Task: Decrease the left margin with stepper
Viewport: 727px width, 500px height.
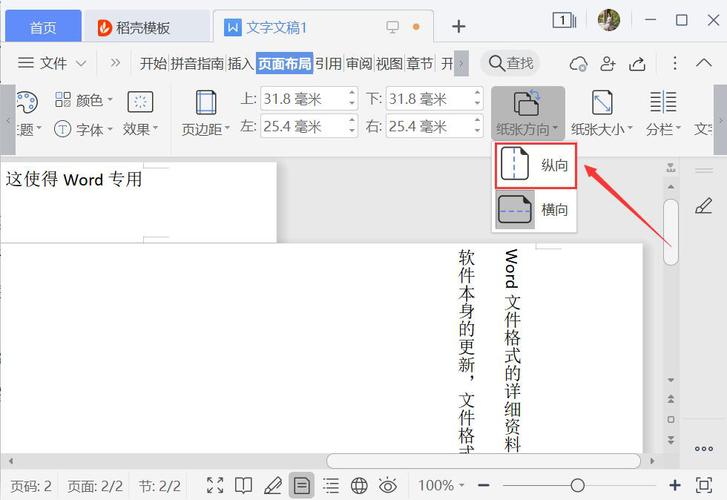Action: (352, 132)
